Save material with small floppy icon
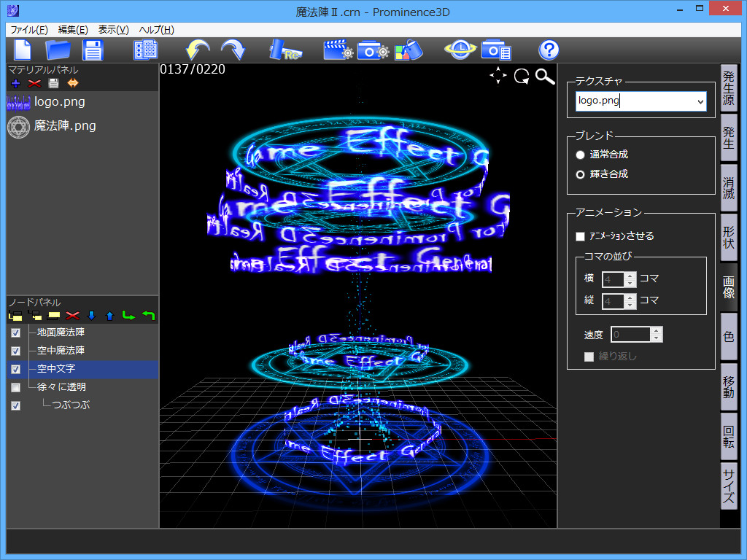This screenshot has width=747, height=560. [54, 83]
